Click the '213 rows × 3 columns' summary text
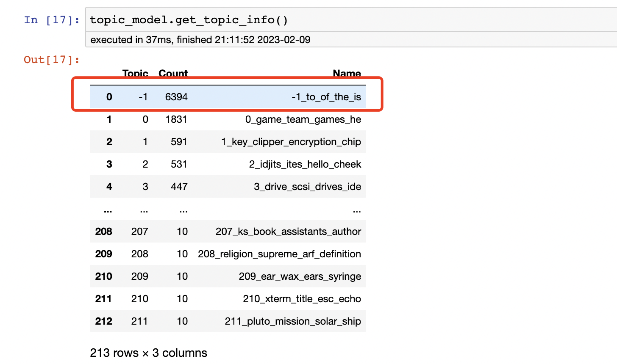Screen dimensions: 617x364 tap(149, 353)
